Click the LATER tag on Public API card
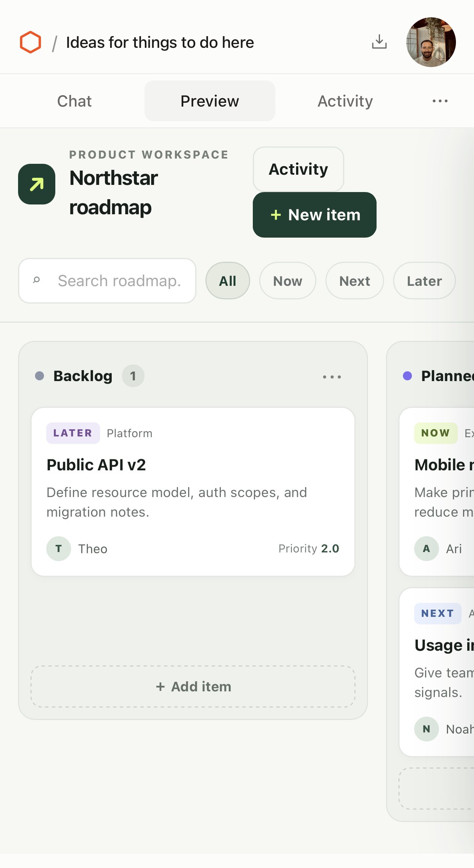Viewport: 474px width, 868px height. pyautogui.click(x=73, y=433)
